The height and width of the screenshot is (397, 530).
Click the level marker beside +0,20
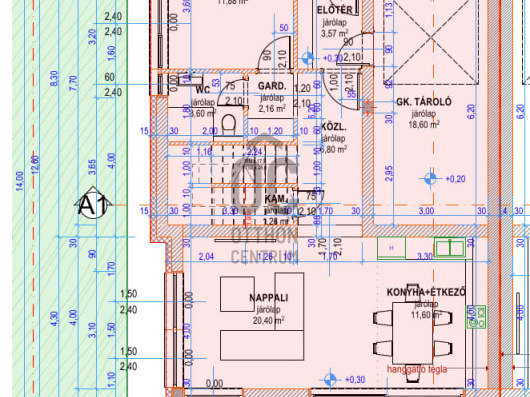430,179
